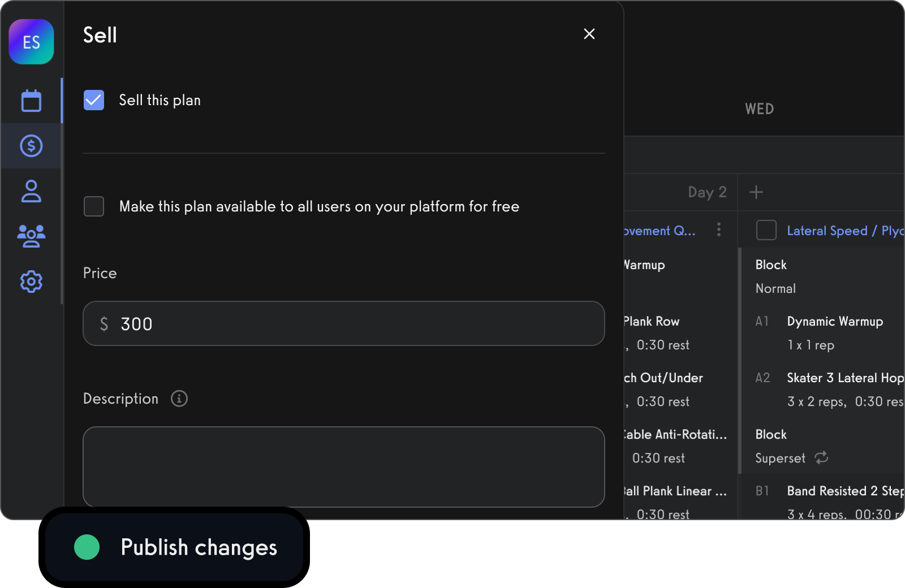Click the Description text area

(x=344, y=466)
